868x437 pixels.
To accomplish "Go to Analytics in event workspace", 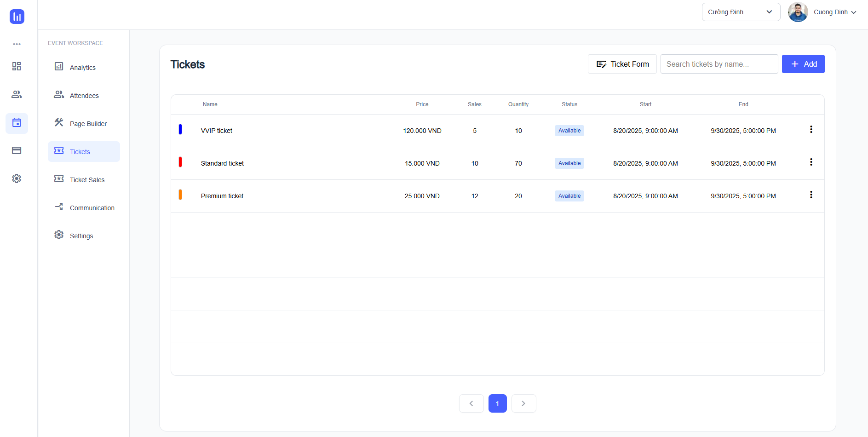I will tap(83, 68).
